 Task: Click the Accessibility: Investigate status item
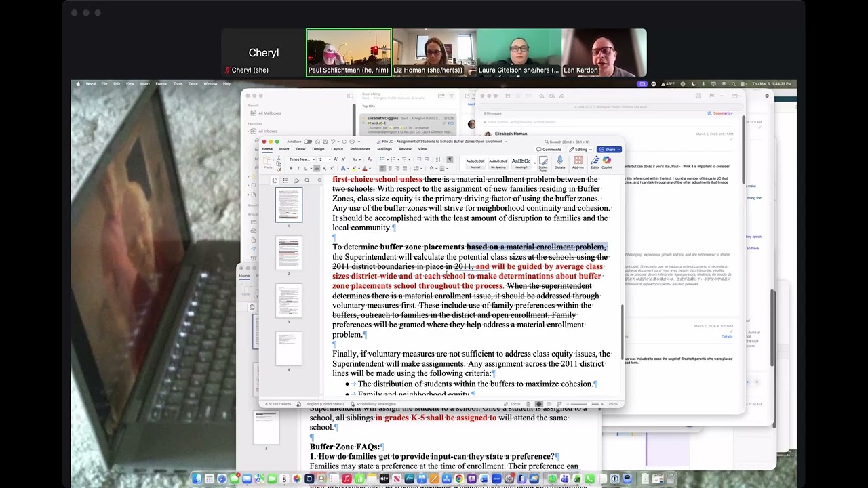pyautogui.click(x=374, y=404)
